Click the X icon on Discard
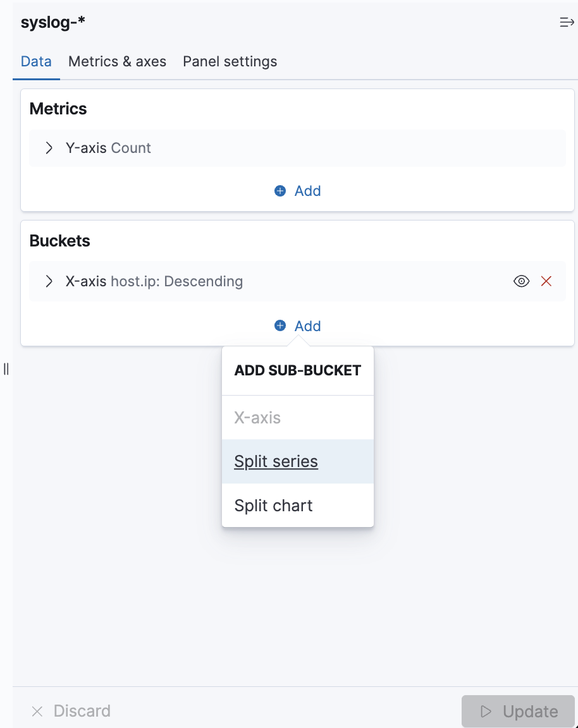578x728 pixels. 37,712
